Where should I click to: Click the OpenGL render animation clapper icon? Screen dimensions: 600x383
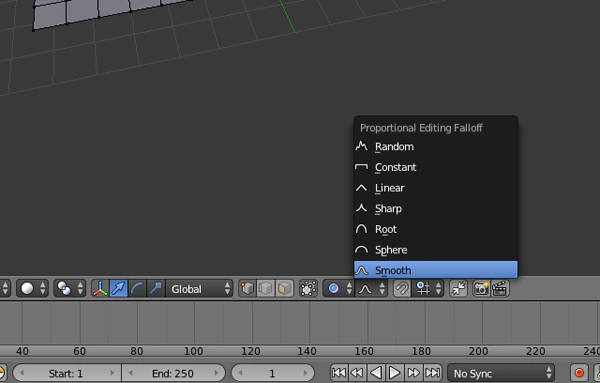pyautogui.click(x=500, y=288)
